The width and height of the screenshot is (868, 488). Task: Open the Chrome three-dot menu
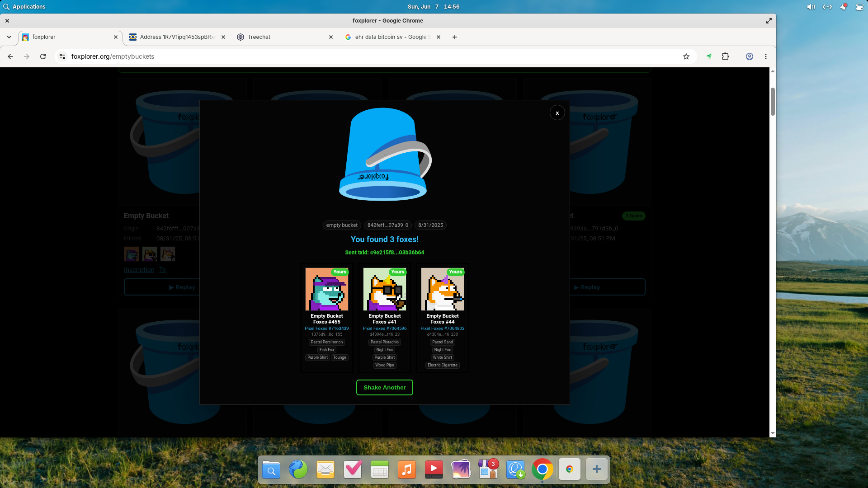pyautogui.click(x=765, y=56)
